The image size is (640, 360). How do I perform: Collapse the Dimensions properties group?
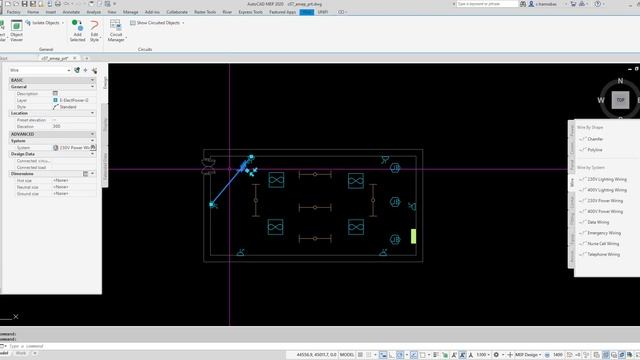(92, 173)
